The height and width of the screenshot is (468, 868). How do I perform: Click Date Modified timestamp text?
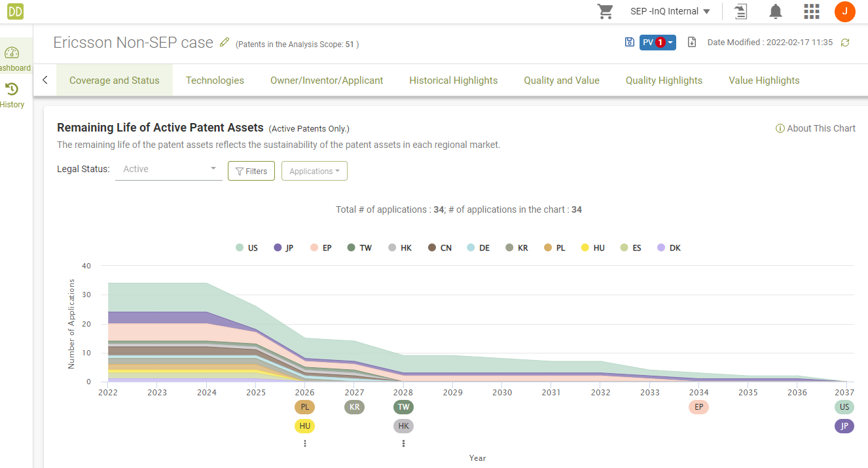coord(770,43)
